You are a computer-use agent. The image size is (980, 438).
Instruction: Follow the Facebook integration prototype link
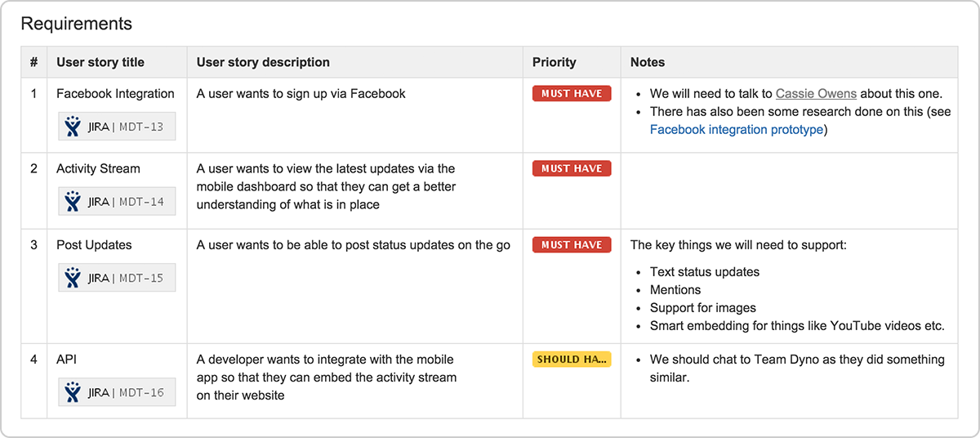point(736,129)
